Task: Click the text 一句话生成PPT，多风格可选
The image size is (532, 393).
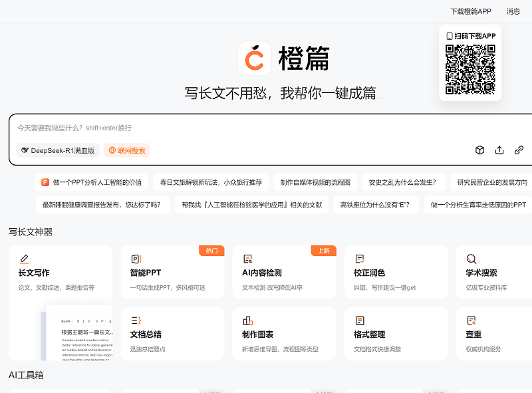Action: pyautogui.click(x=168, y=288)
